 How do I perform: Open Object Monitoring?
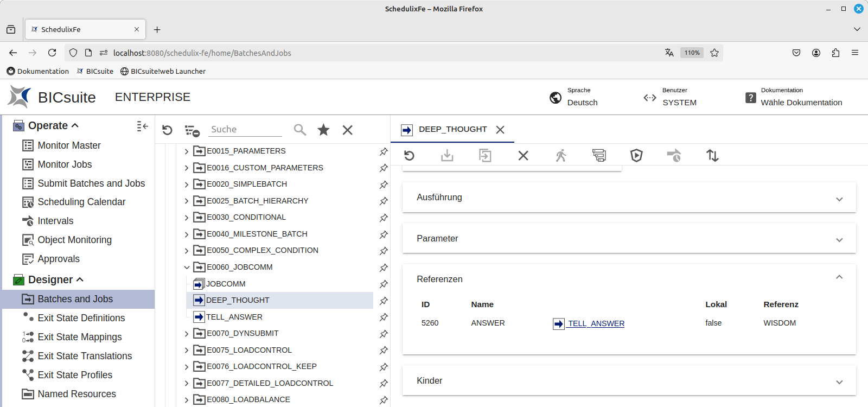coord(74,240)
